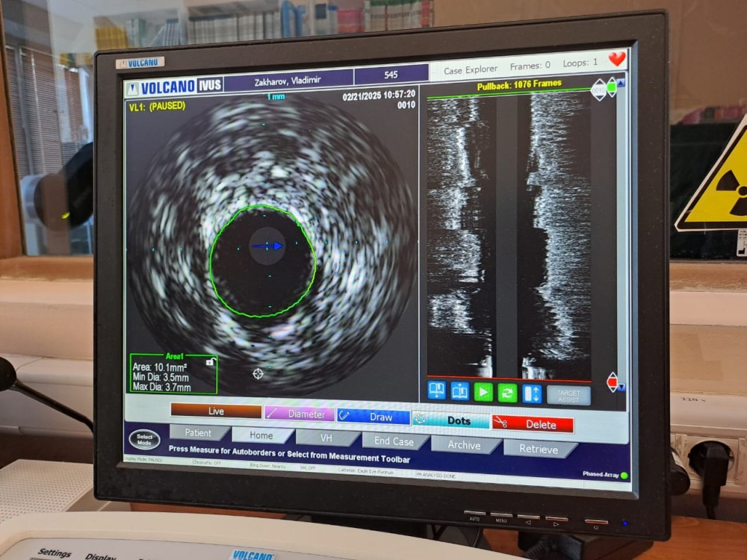Click the Min Dia: 3.5mm value
Image resolution: width=747 pixels, height=560 pixels.
[161, 377]
